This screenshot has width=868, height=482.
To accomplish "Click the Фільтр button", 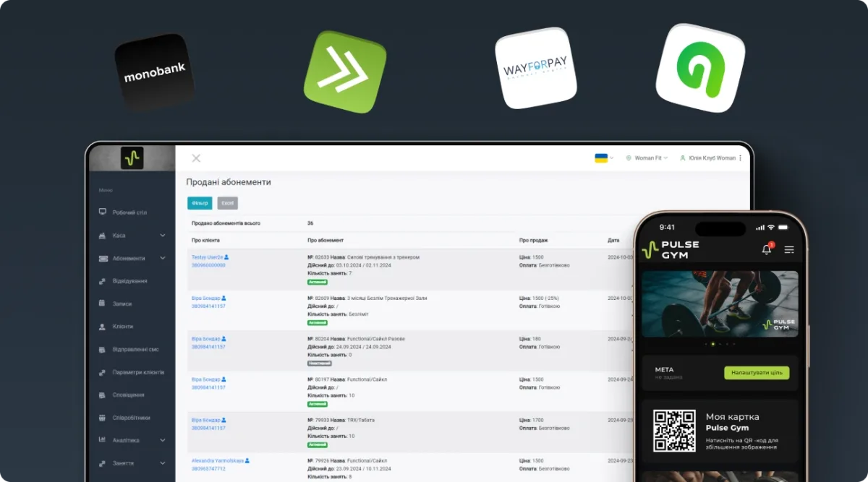I will tap(200, 204).
